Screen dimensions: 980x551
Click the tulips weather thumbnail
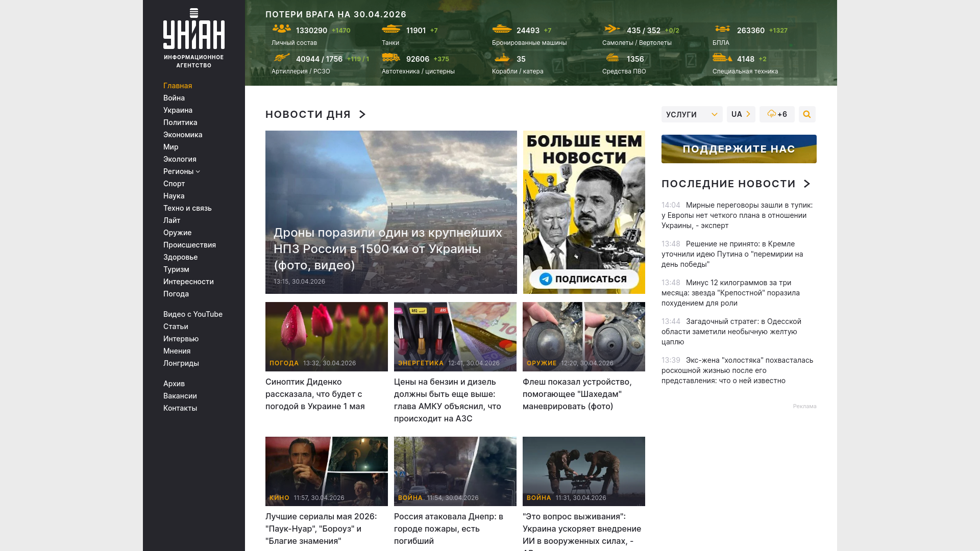click(x=327, y=337)
